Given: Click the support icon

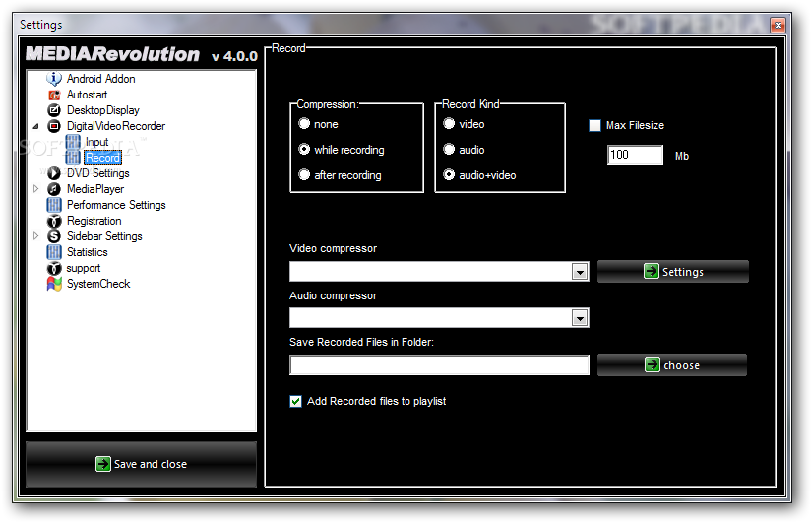Looking at the screenshot, I should coord(54,268).
